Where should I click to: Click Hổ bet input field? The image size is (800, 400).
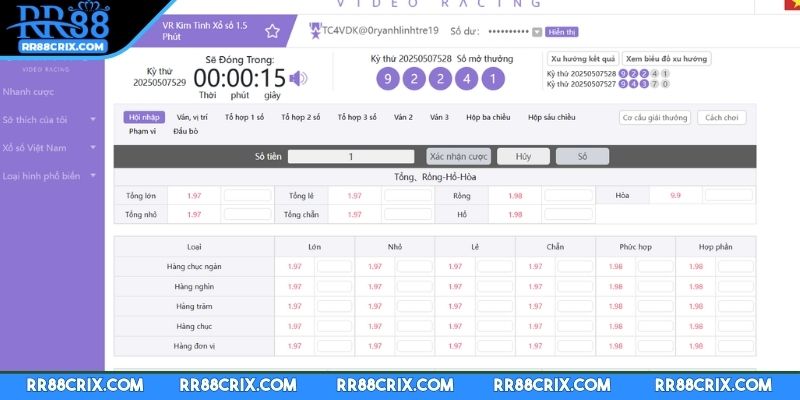[x=568, y=214]
